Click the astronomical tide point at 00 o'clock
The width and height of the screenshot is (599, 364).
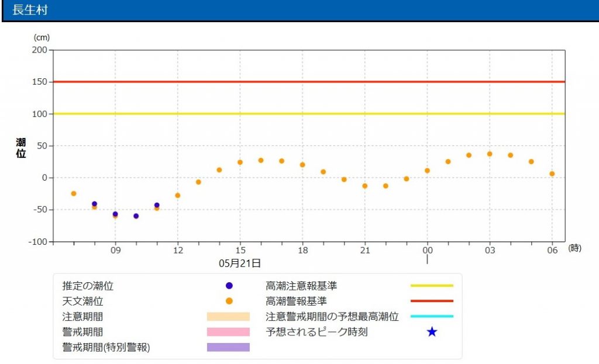click(x=427, y=171)
